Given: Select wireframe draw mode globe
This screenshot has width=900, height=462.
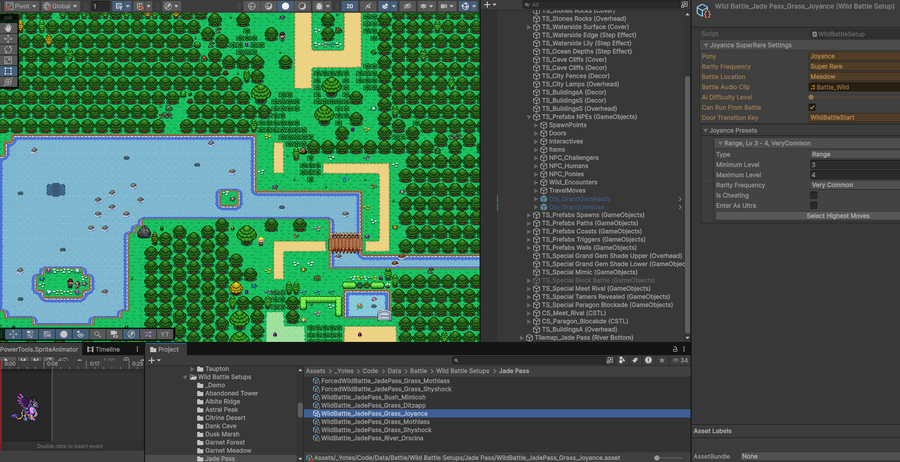Looking at the screenshot, I should pos(250,6).
